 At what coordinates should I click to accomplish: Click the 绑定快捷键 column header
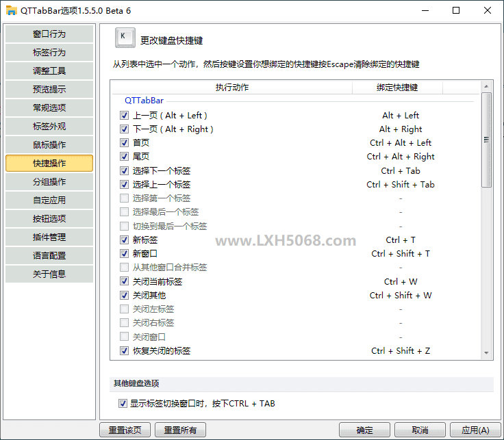click(x=397, y=88)
